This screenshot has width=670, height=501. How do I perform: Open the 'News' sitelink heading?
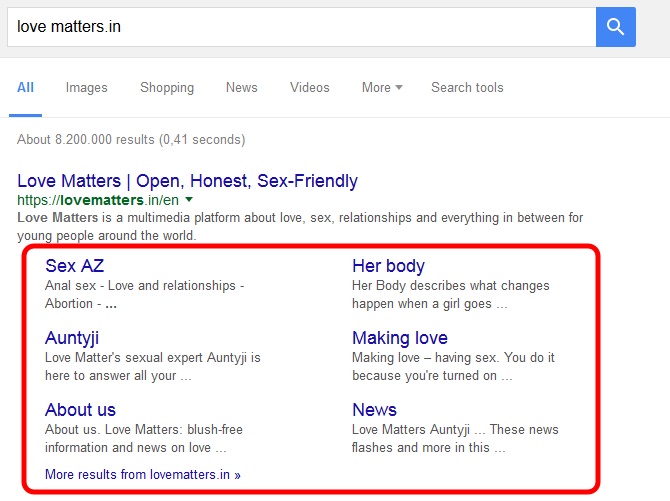374,410
